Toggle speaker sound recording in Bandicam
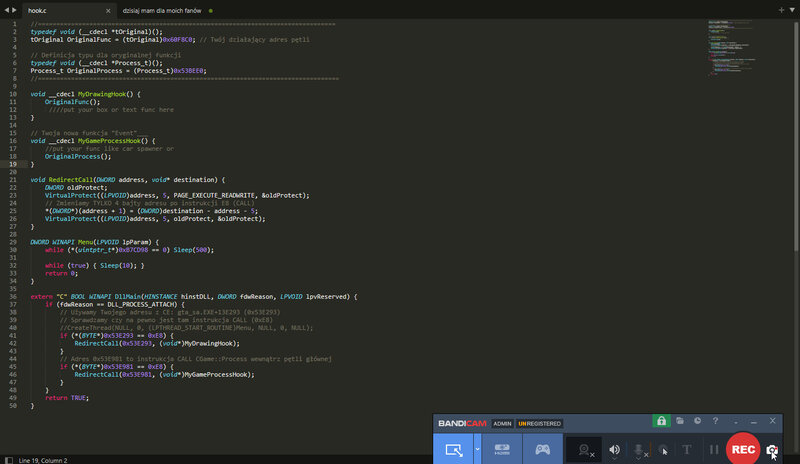The height and width of the screenshot is (464, 800). 614,450
